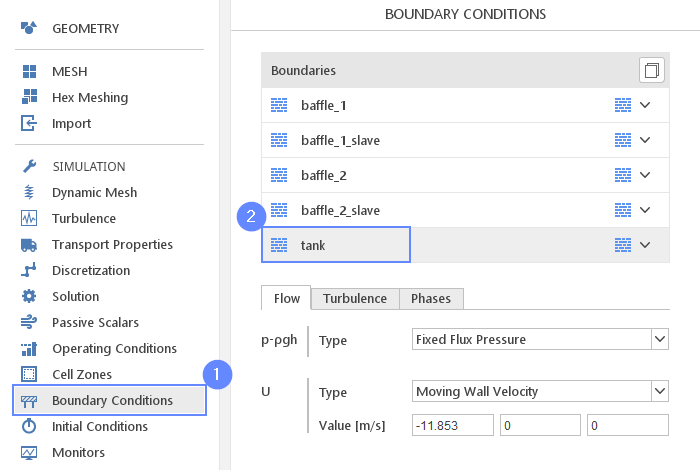The width and height of the screenshot is (700, 470).
Task: Click boundary type icon right of tank
Action: [x=623, y=245]
